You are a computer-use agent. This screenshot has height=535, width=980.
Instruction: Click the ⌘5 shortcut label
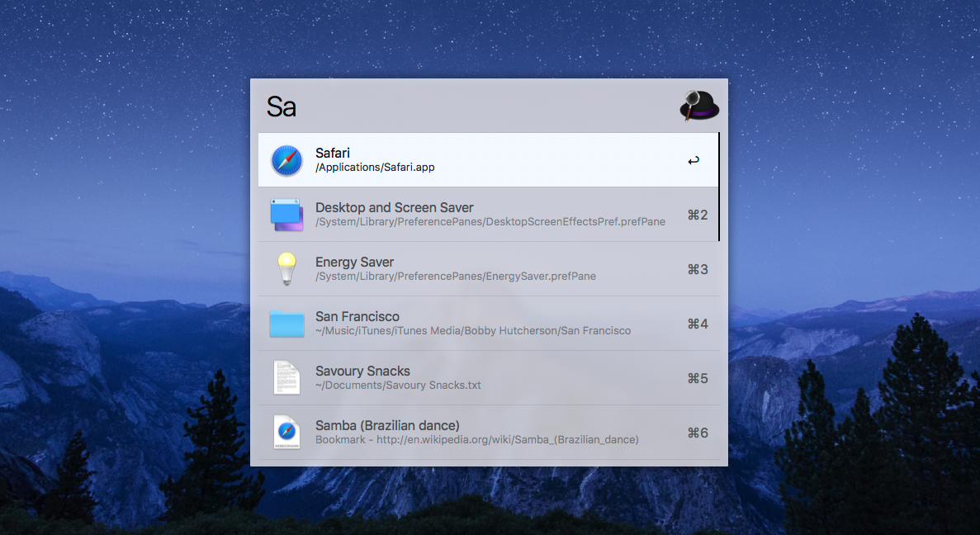698,378
